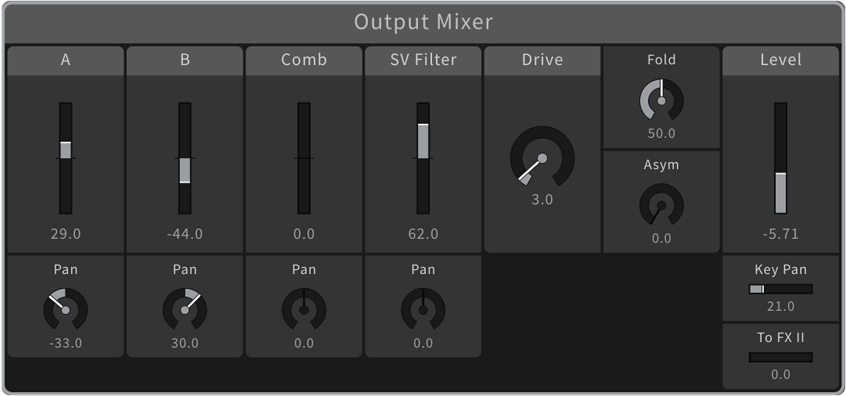The height and width of the screenshot is (396, 846).
Task: Click the Drive section header
Action: 542,60
